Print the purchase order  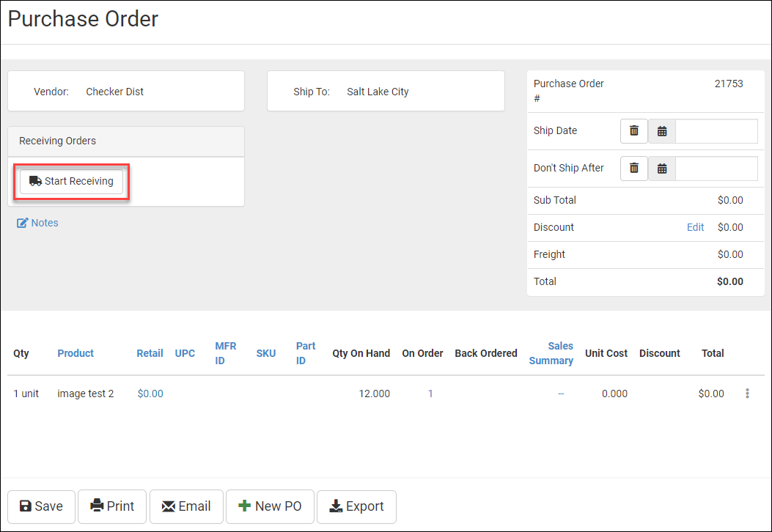click(112, 506)
